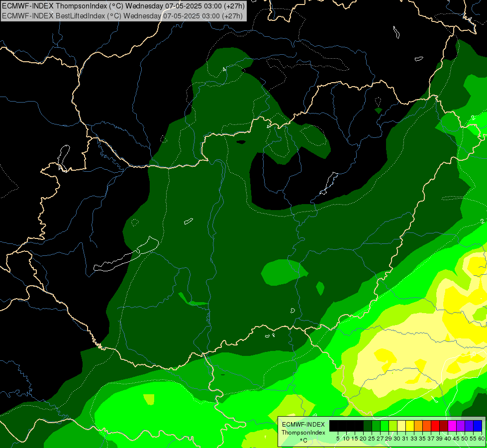This screenshot has height=448, width=487.
Task: Click legend tick value 31
Action: [x=405, y=439]
